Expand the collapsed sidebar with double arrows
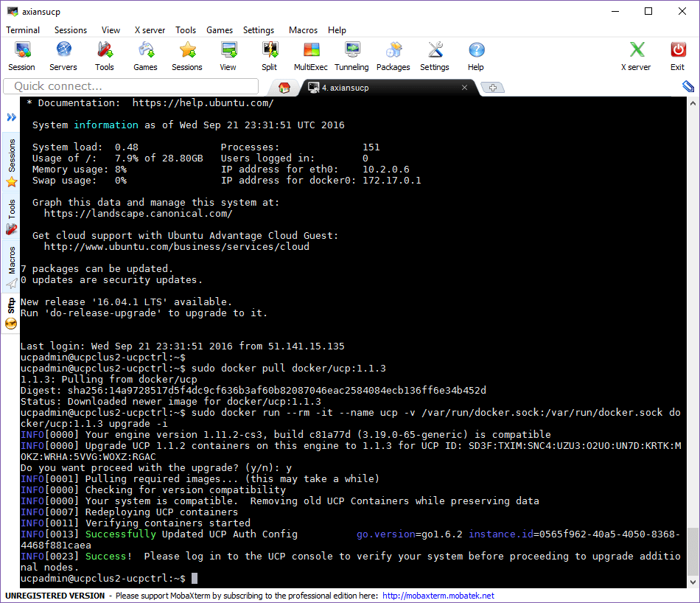The image size is (700, 603). tap(12, 117)
